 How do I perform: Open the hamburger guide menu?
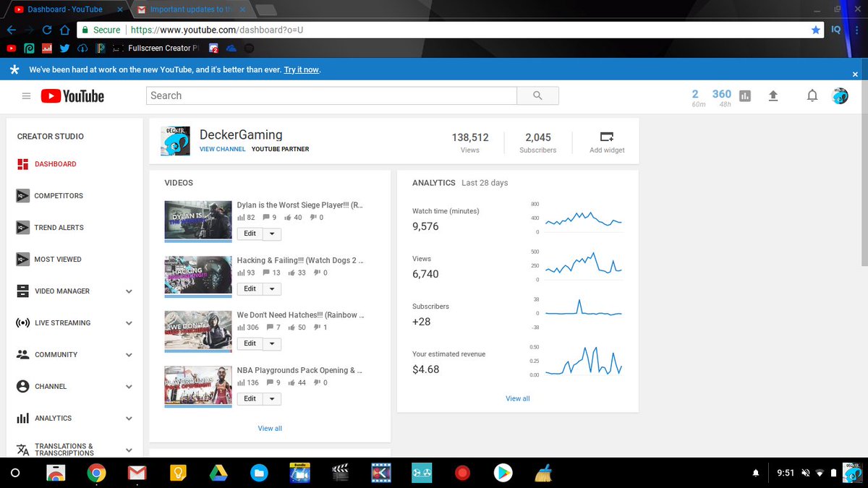[x=26, y=96]
